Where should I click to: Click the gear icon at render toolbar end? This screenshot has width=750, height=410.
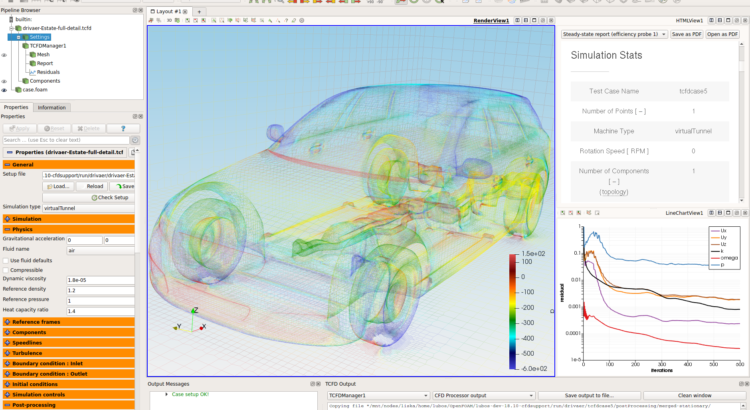click(x=302, y=21)
